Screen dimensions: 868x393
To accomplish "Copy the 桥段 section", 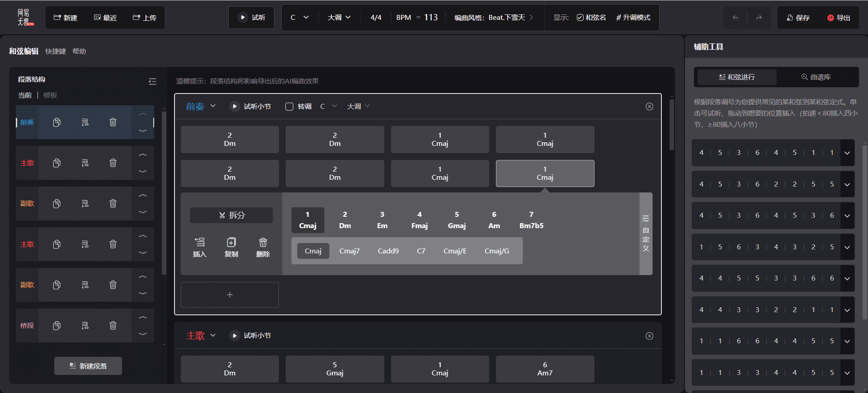I will coord(57,326).
